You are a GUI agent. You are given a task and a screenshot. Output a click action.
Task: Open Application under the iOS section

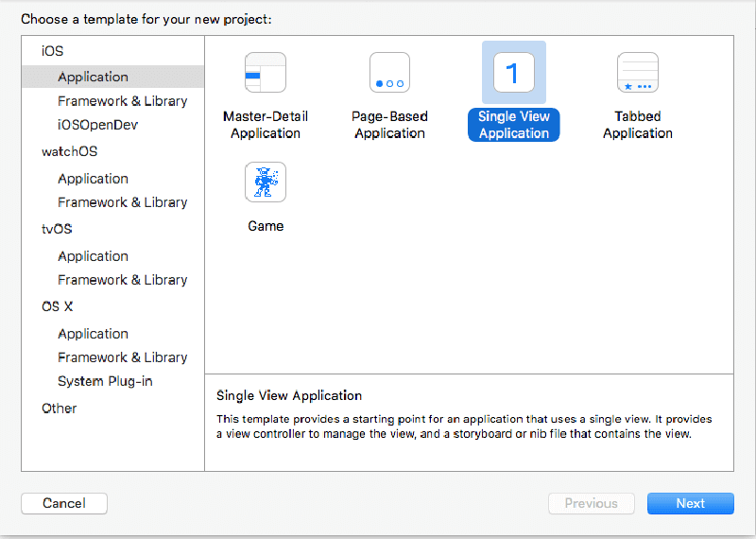[93, 77]
